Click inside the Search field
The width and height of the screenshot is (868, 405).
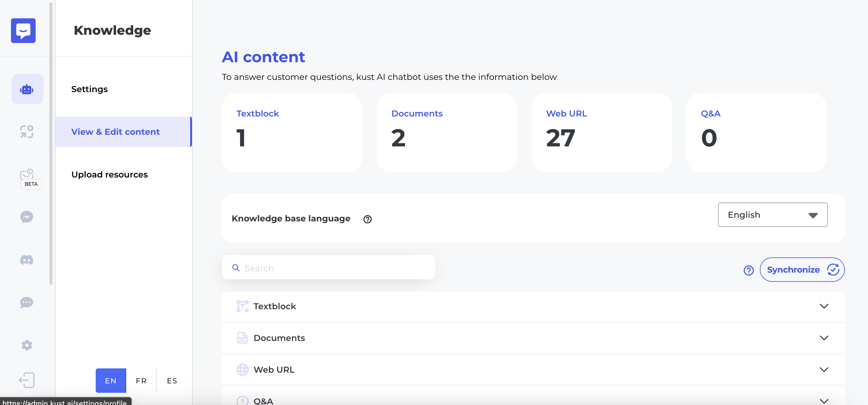(x=329, y=268)
